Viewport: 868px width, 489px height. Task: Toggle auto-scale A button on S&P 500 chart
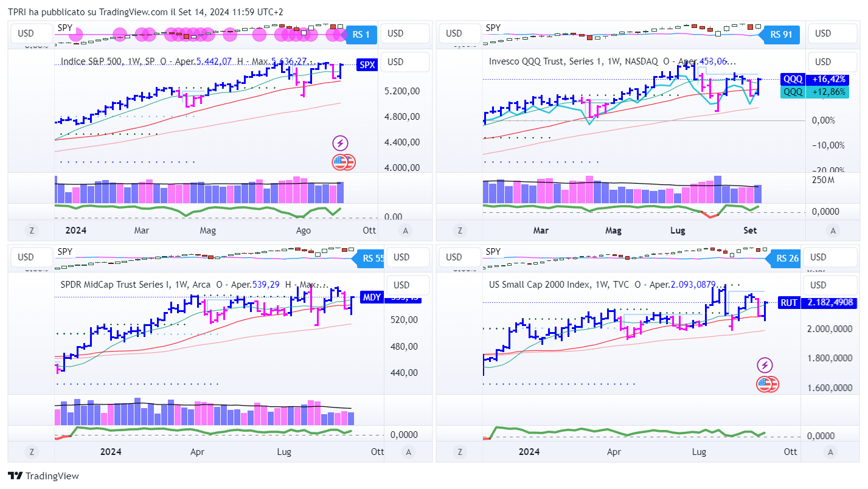click(405, 231)
